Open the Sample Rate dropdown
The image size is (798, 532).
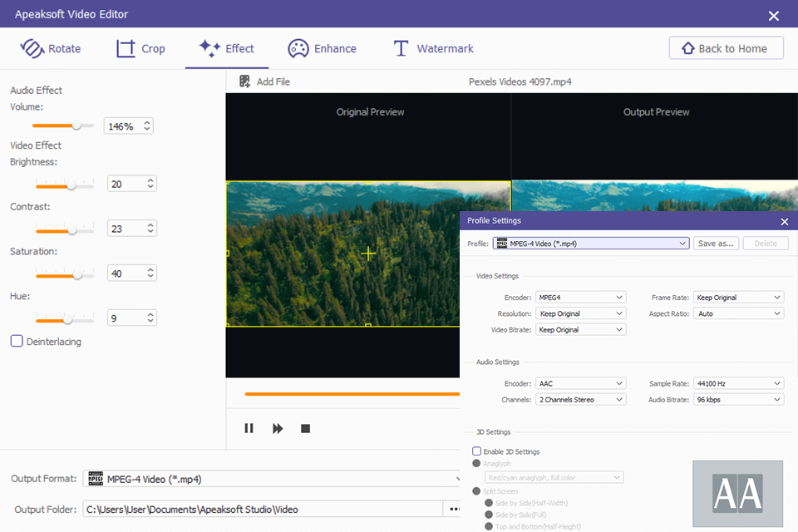[x=738, y=383]
